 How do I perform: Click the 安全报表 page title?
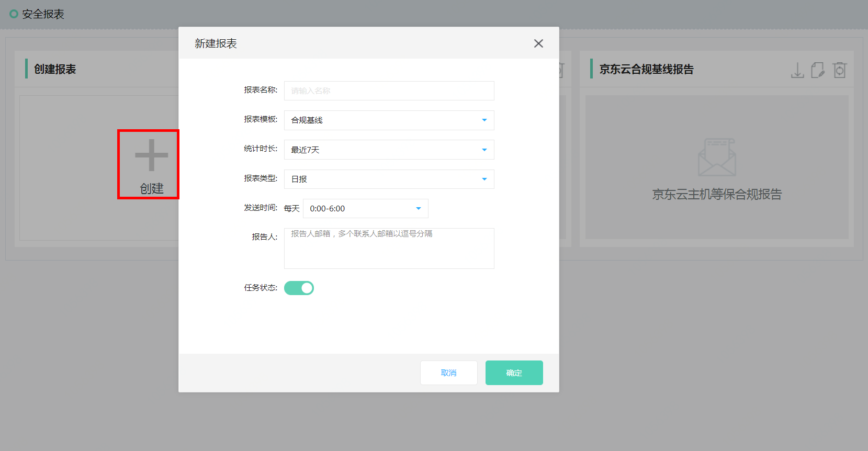[43, 14]
